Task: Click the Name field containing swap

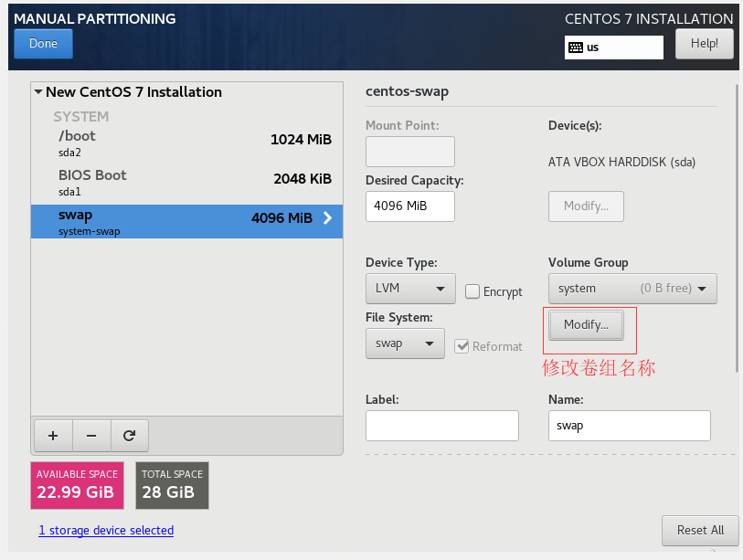Action: (x=630, y=426)
